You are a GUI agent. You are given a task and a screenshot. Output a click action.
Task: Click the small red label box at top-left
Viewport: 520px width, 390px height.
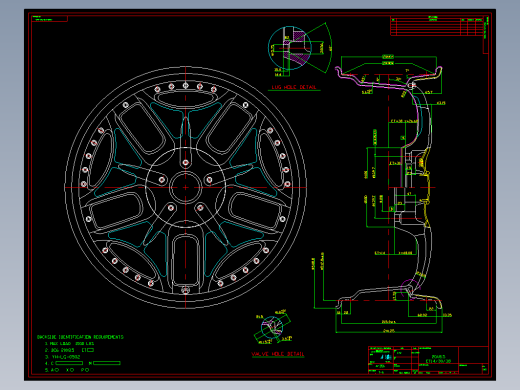point(49,19)
